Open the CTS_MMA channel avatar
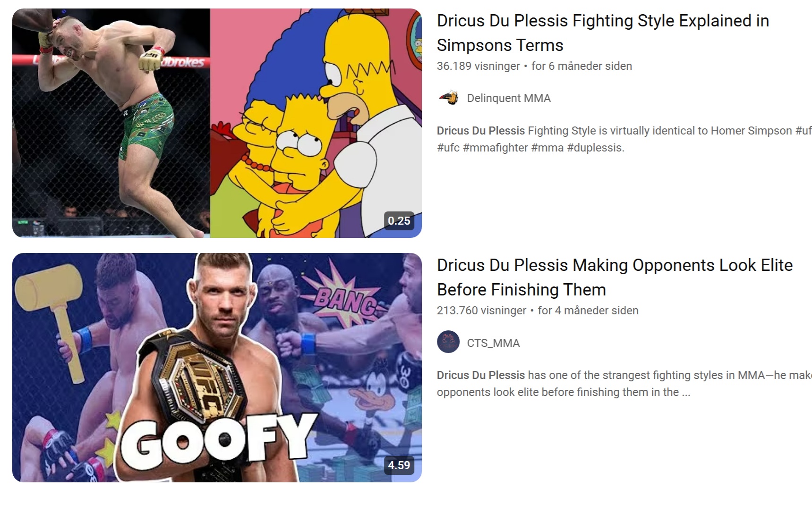812x505 pixels. click(x=448, y=343)
